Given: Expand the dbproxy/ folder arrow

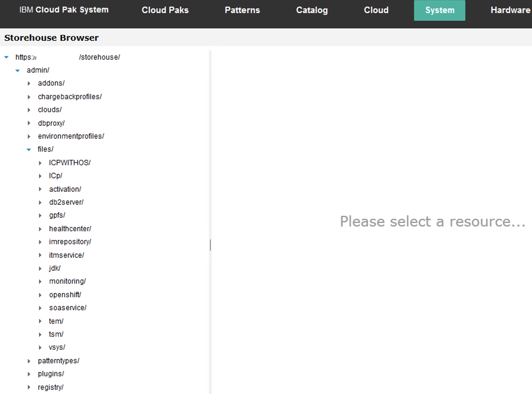Looking at the screenshot, I should tap(29, 123).
